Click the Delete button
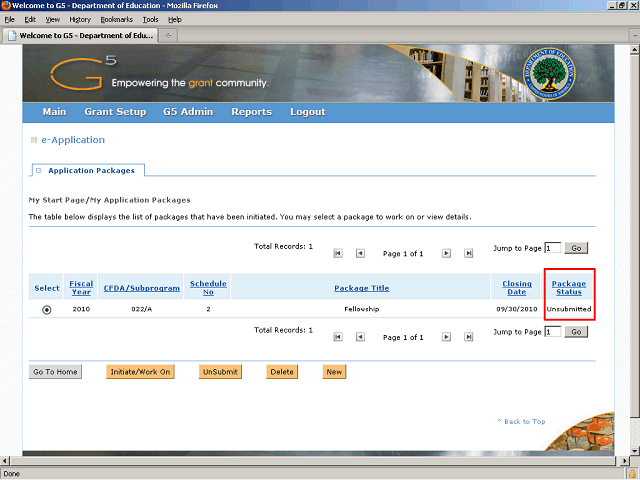 tap(282, 372)
